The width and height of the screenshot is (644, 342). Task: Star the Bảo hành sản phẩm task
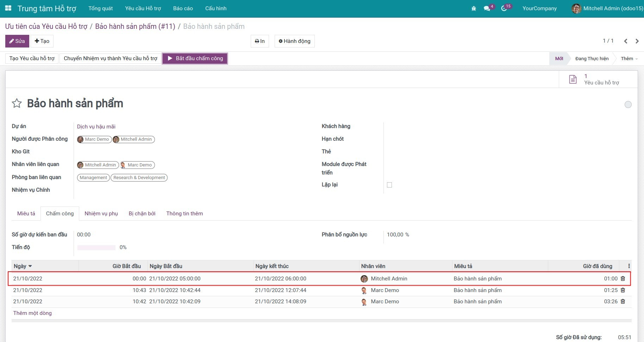tap(17, 103)
